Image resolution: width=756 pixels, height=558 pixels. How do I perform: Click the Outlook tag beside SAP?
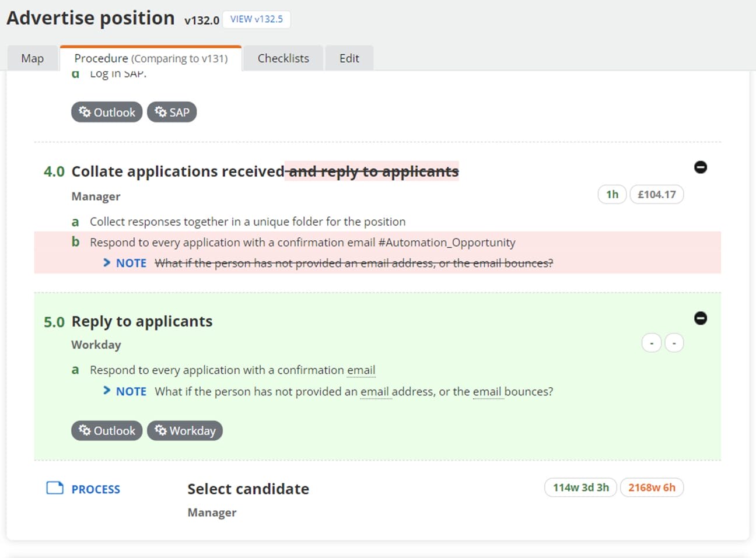[x=107, y=113]
